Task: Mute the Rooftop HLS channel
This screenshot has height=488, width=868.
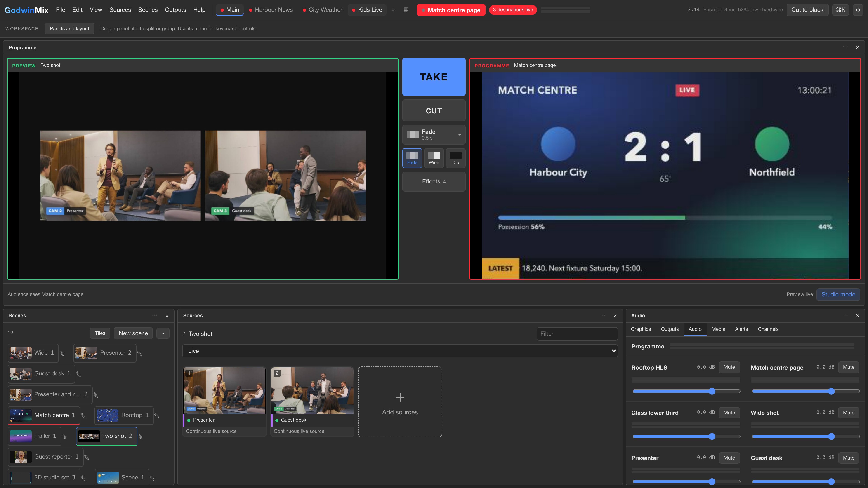Action: (729, 367)
